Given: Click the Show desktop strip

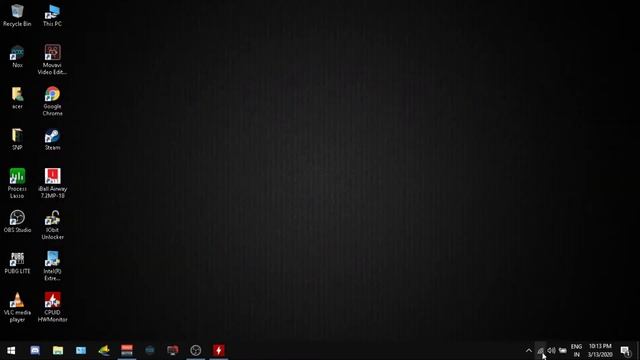Looking at the screenshot, I should (x=638, y=350).
